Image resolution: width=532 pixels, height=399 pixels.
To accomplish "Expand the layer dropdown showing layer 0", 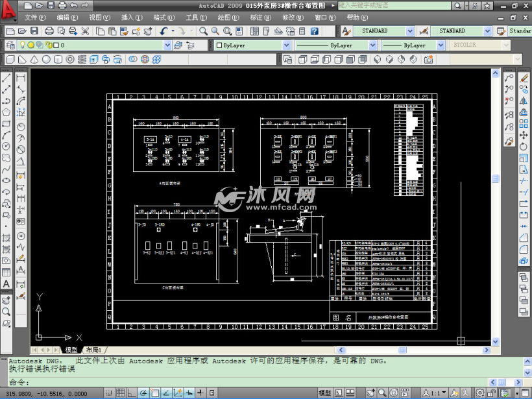I will (167, 45).
